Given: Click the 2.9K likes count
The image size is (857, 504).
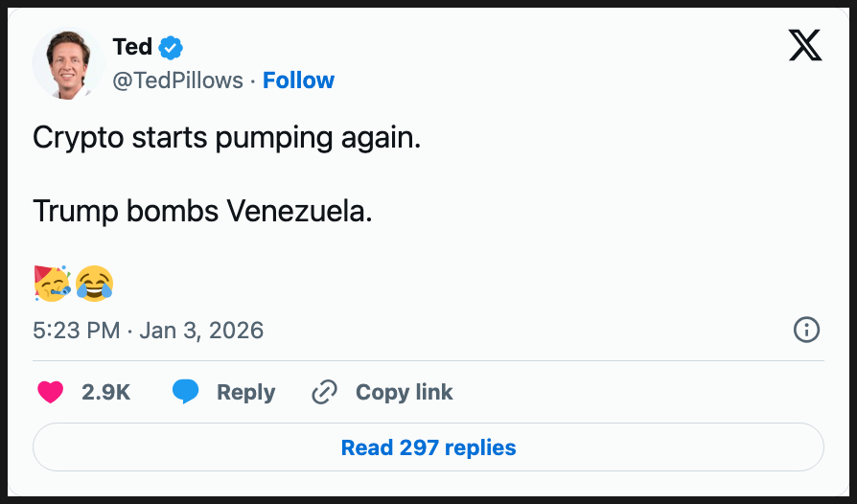Looking at the screenshot, I should (105, 392).
